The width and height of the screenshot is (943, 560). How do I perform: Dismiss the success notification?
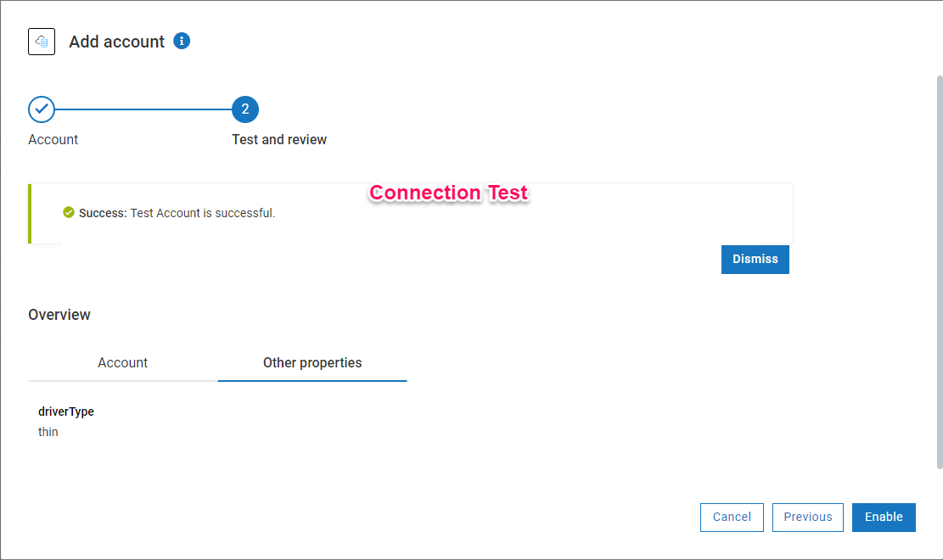755,260
